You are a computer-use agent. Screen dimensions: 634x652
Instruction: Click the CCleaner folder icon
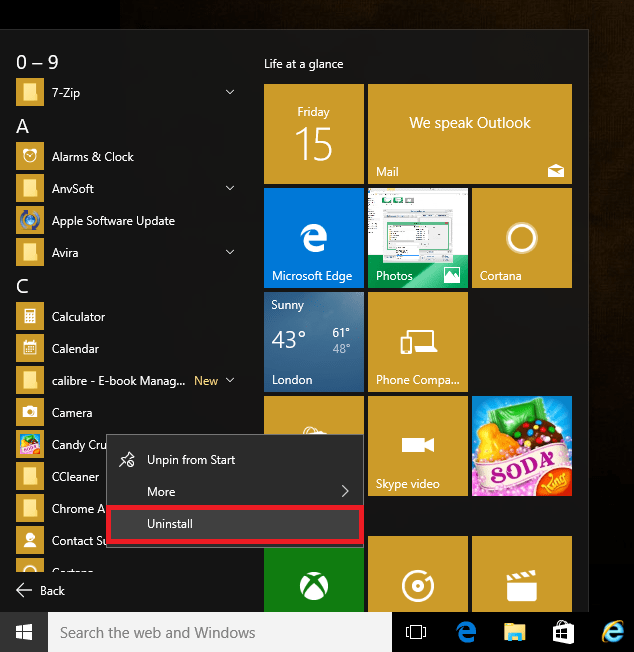(30, 477)
